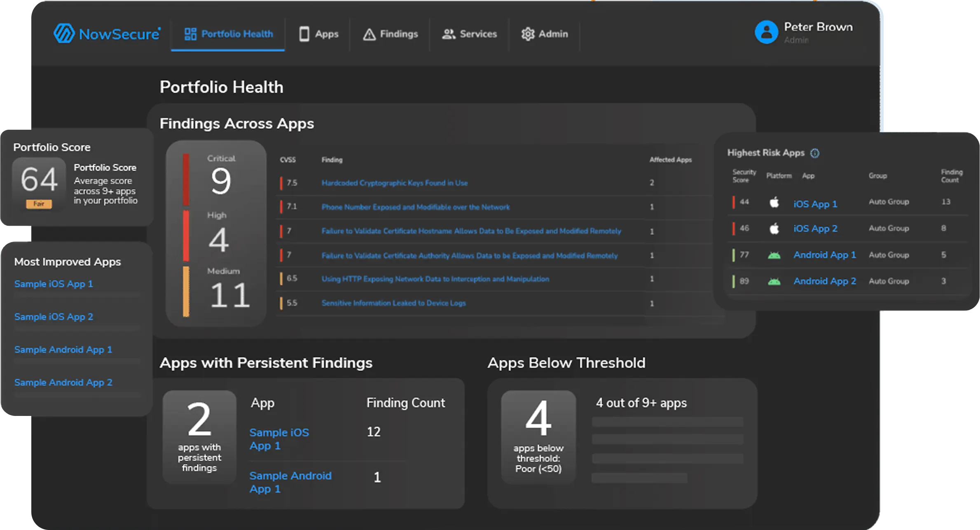The width and height of the screenshot is (980, 530).
Task: Click the Critical 9 severity count
Action: (221, 176)
